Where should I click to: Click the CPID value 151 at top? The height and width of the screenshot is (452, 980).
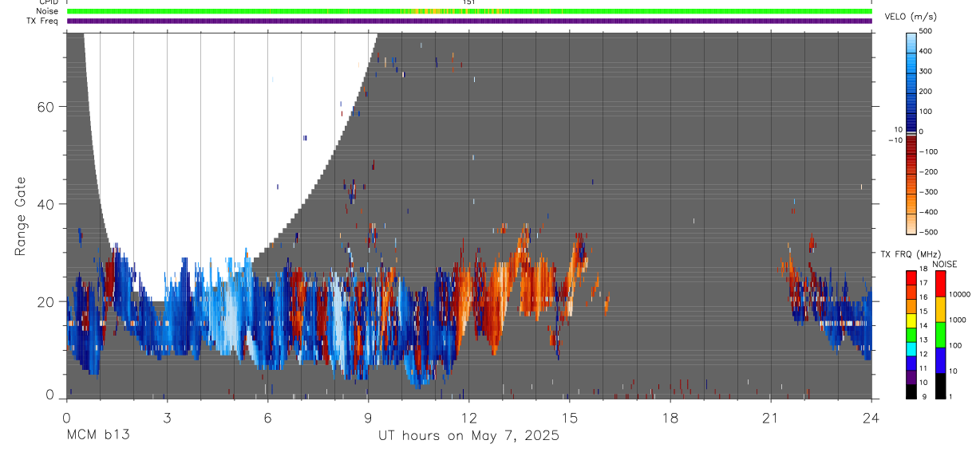tap(469, 2)
